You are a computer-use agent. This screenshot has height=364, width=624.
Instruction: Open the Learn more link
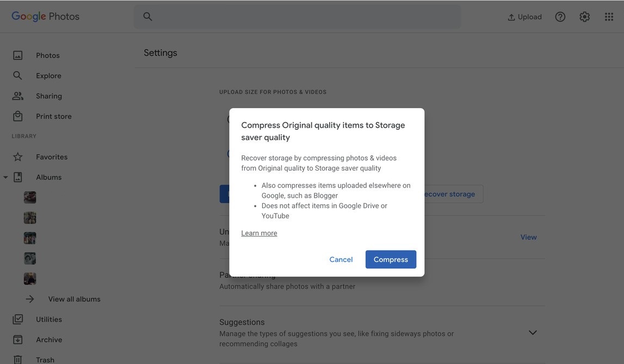tap(259, 233)
